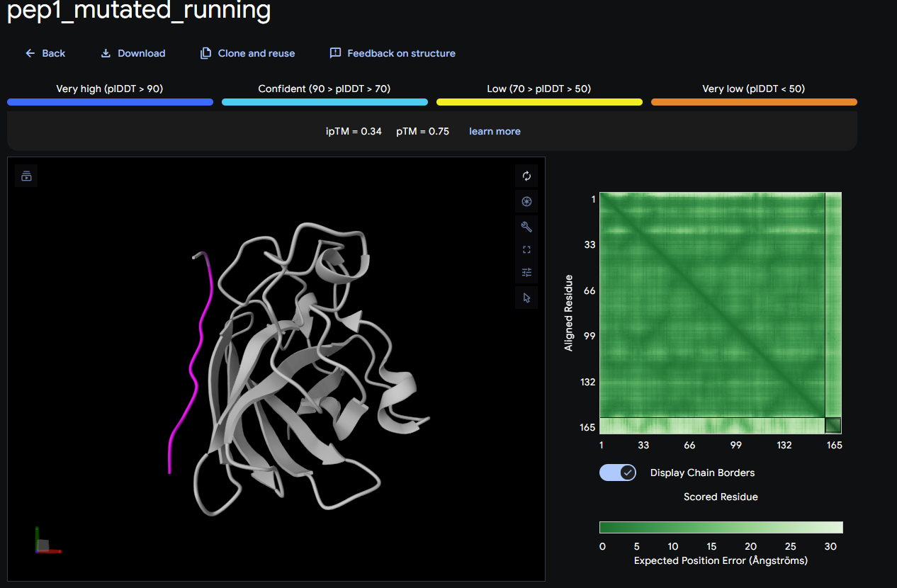Click the download arrow icon
The image size is (897, 588).
[106, 53]
